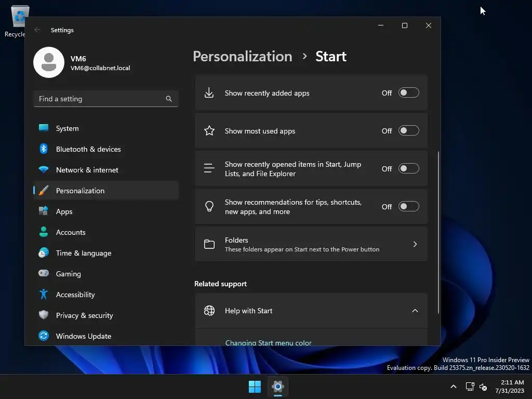Close the Settings window
Viewport: 532px width, 399px height.
429,25
